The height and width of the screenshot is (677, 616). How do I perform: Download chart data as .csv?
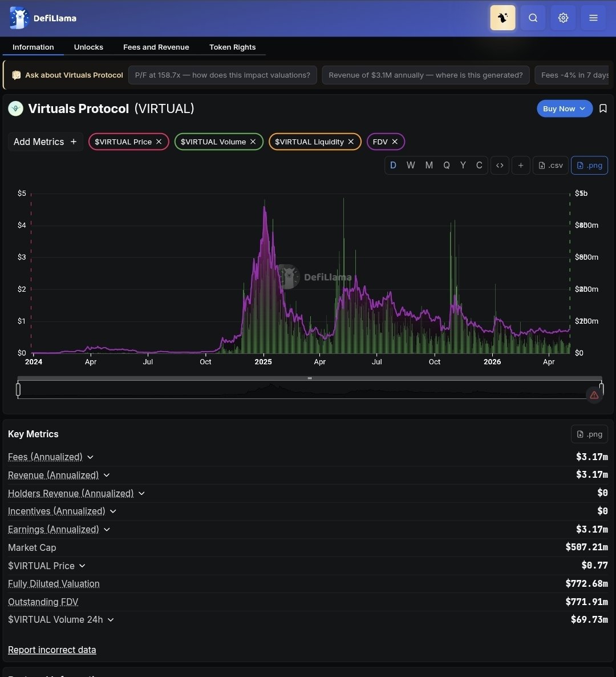(x=550, y=166)
